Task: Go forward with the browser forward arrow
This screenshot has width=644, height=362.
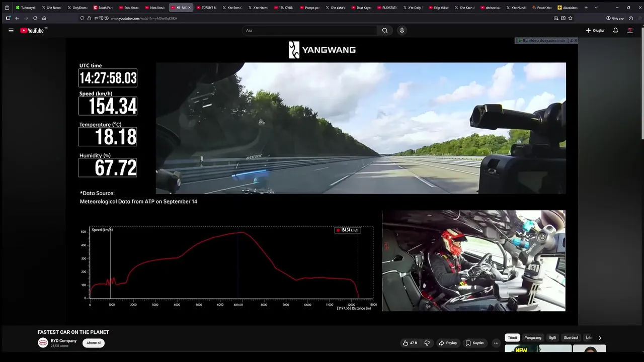Action: (x=26, y=18)
